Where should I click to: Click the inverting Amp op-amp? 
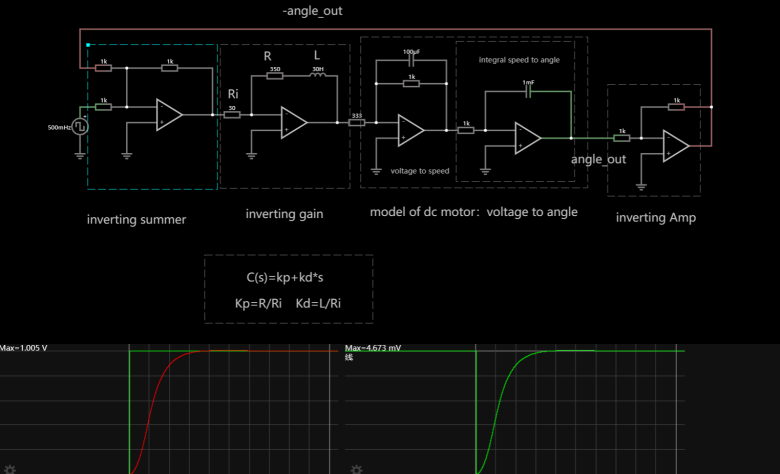tap(676, 146)
